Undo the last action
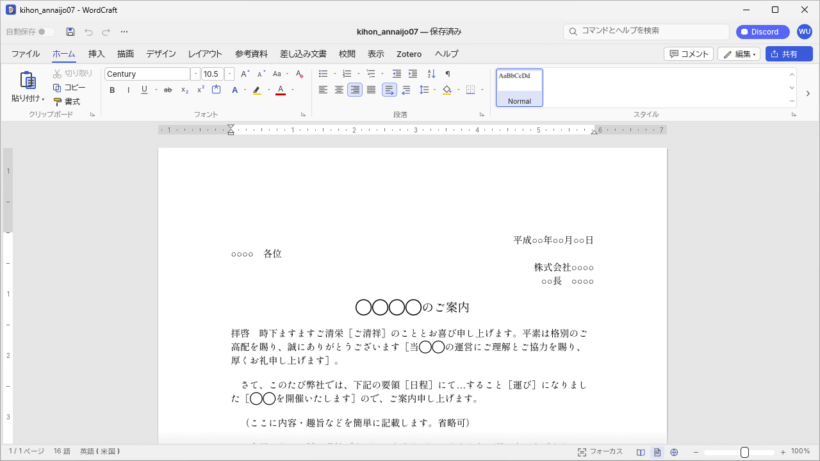Image resolution: width=820 pixels, height=461 pixels. point(88,32)
